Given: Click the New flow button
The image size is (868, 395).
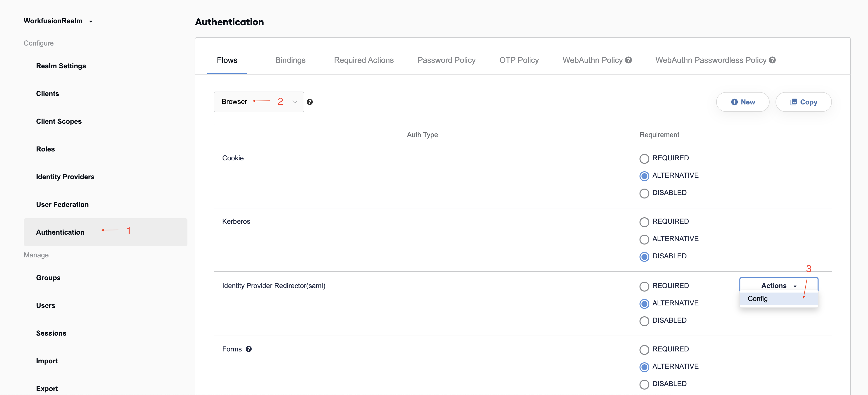Looking at the screenshot, I should pos(743,102).
